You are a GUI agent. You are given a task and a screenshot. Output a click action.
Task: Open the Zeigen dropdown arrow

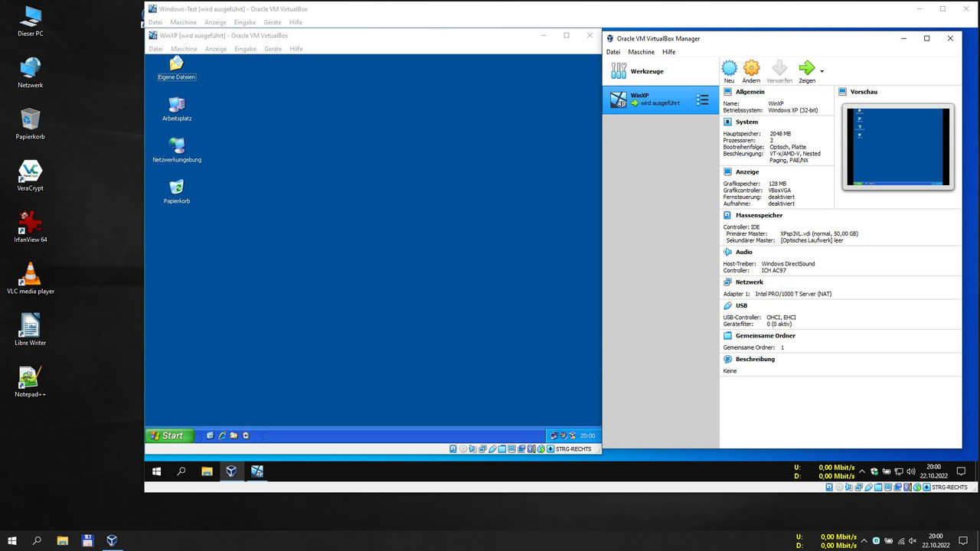(x=822, y=72)
